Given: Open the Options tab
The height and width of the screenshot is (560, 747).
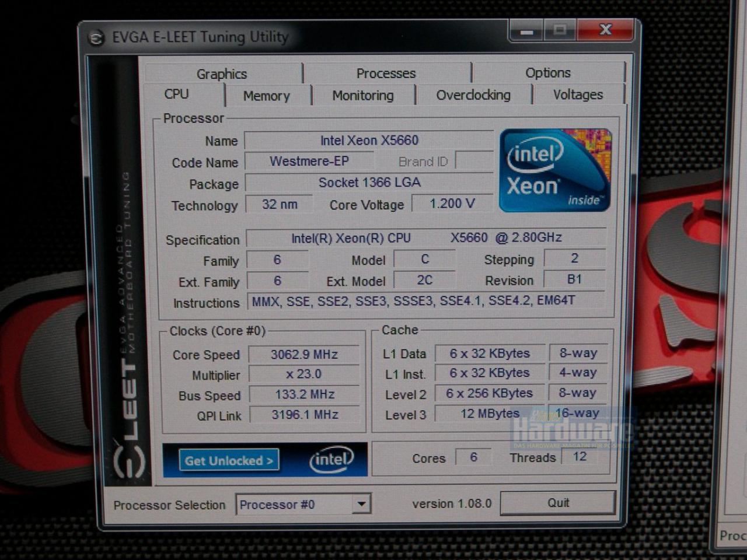Looking at the screenshot, I should (x=548, y=72).
